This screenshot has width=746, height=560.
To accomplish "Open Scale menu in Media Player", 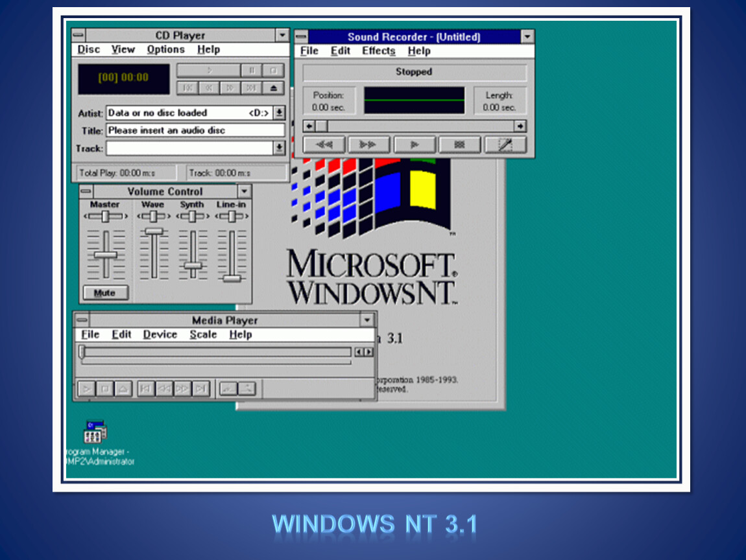I will tap(203, 334).
